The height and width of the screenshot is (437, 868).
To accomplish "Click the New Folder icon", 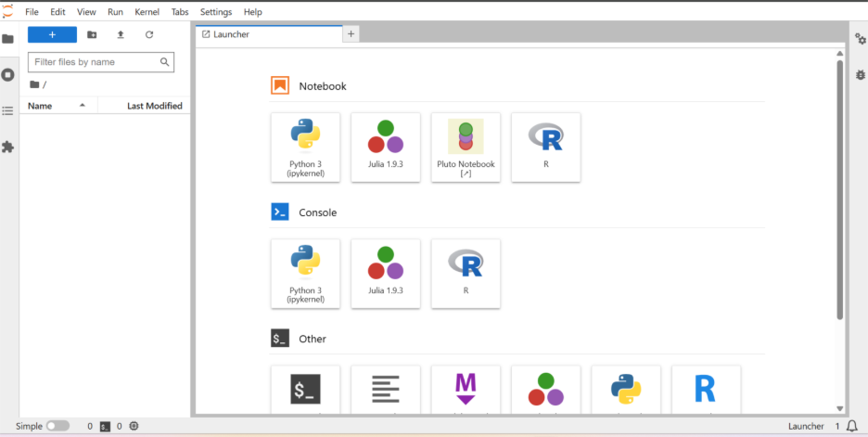I will click(92, 34).
